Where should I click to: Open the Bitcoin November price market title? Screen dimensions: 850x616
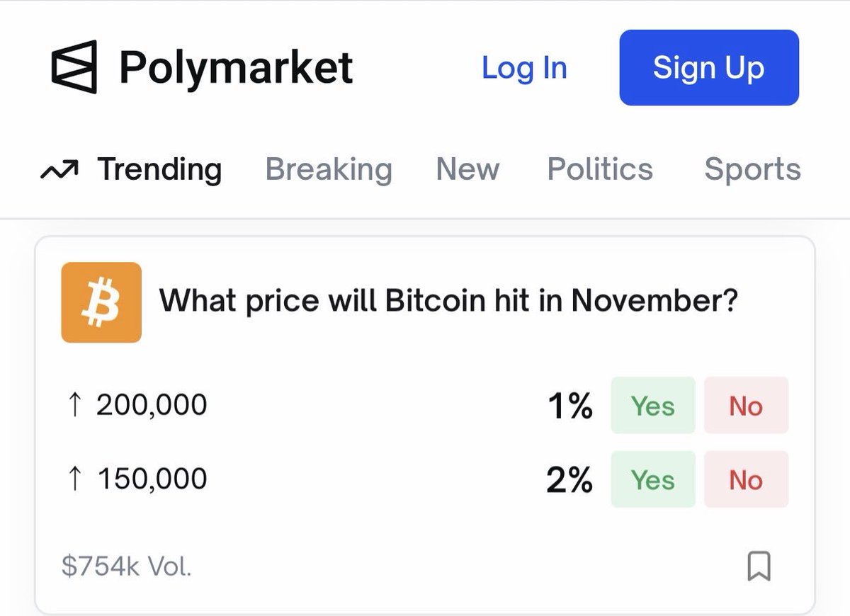pyautogui.click(x=448, y=301)
